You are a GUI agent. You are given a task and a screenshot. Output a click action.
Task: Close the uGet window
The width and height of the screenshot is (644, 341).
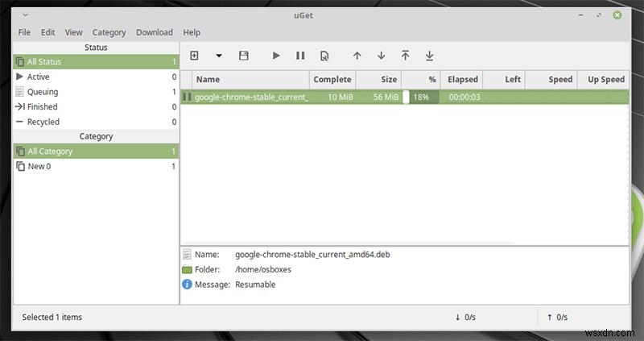617,15
